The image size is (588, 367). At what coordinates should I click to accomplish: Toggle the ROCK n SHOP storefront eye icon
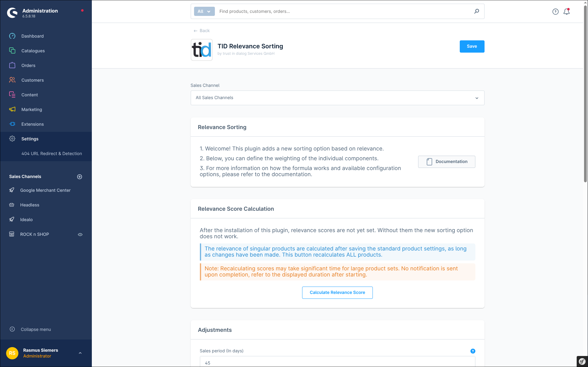[x=80, y=235]
